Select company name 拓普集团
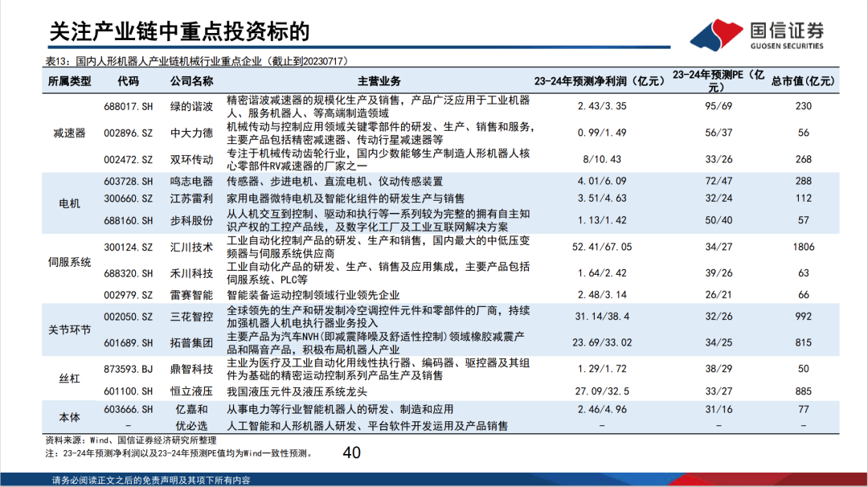Viewport: 868px width, 487px height. (191, 343)
